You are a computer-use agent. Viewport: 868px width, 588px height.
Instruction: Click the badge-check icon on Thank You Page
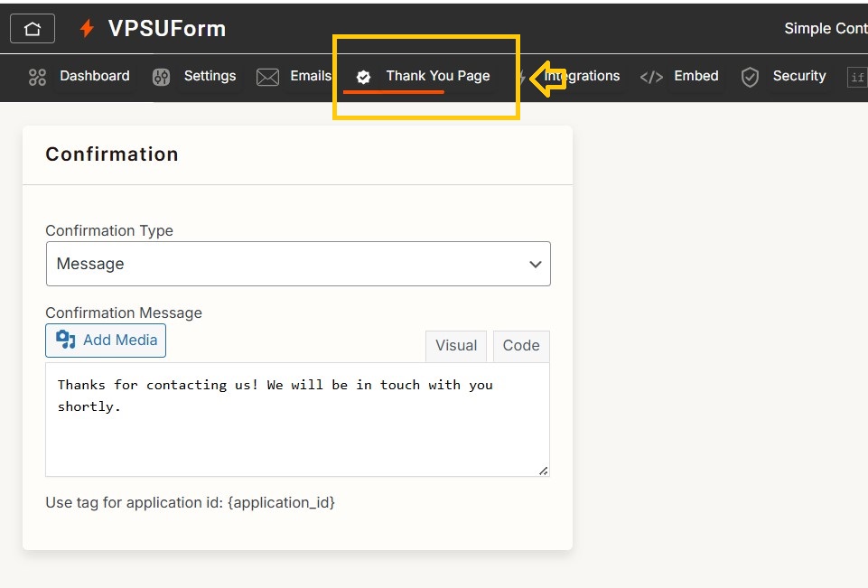pyautogui.click(x=364, y=77)
